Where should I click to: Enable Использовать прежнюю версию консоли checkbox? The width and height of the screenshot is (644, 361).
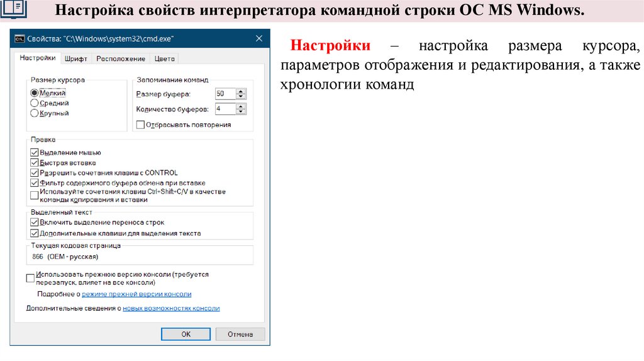point(30,278)
